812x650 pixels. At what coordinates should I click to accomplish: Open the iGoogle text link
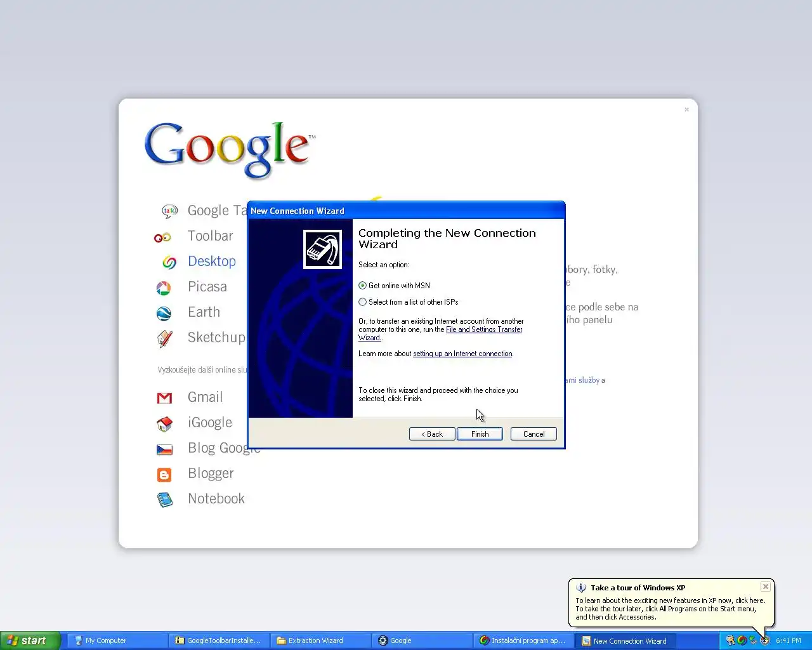210,423
